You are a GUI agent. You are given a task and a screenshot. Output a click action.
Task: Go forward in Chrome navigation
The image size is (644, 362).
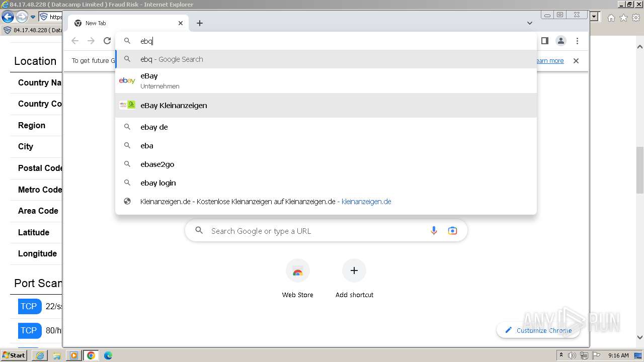tap(91, 41)
